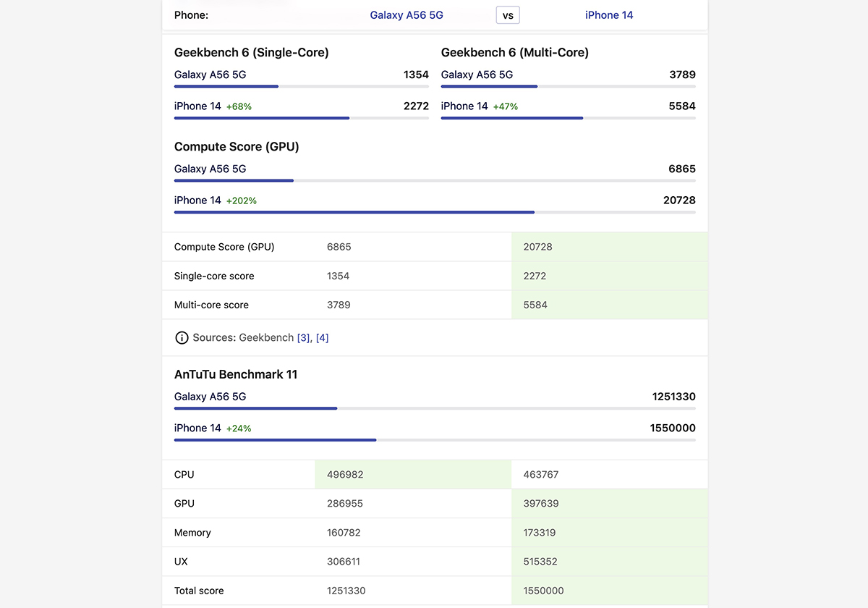Screen dimensions: 868x608
Task: Click the +24% AnTuTu difference label
Action: coord(239,428)
